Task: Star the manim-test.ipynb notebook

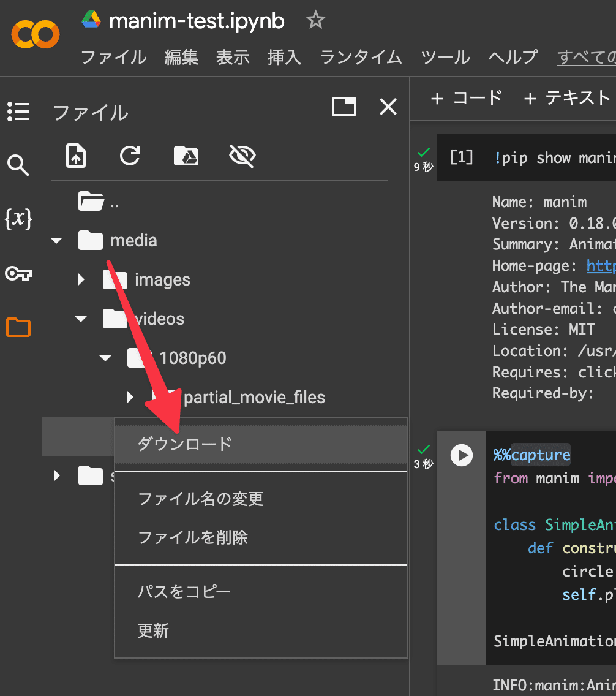Action: coord(315,21)
